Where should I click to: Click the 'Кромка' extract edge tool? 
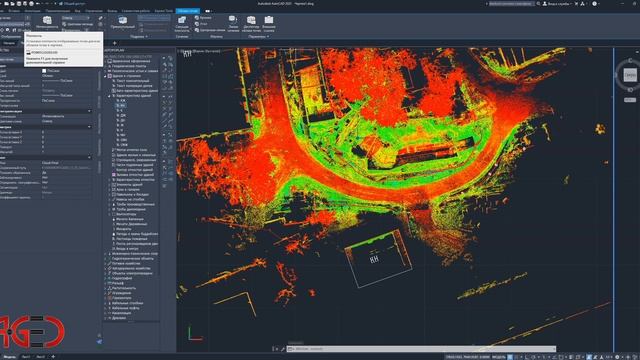click(x=203, y=18)
